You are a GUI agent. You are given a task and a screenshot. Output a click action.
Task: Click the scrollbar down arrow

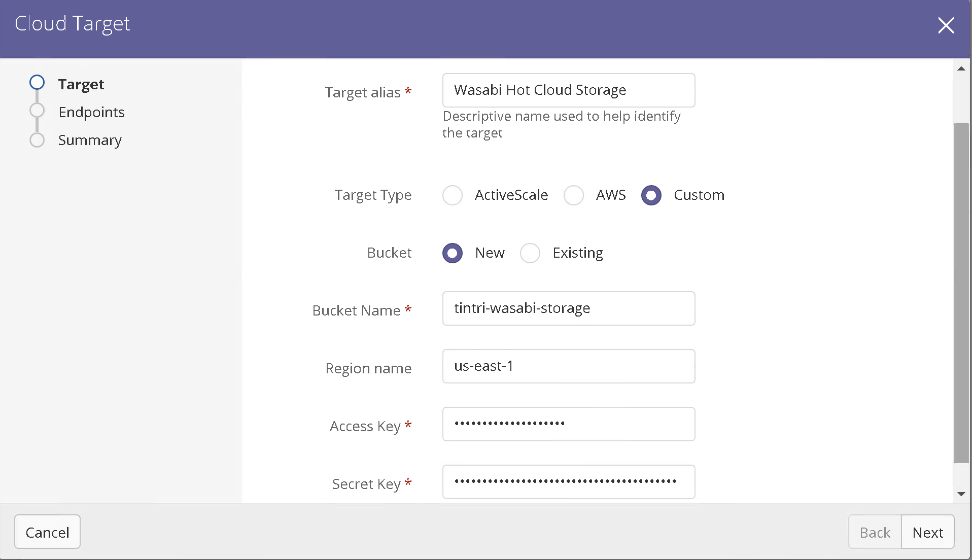(x=961, y=494)
